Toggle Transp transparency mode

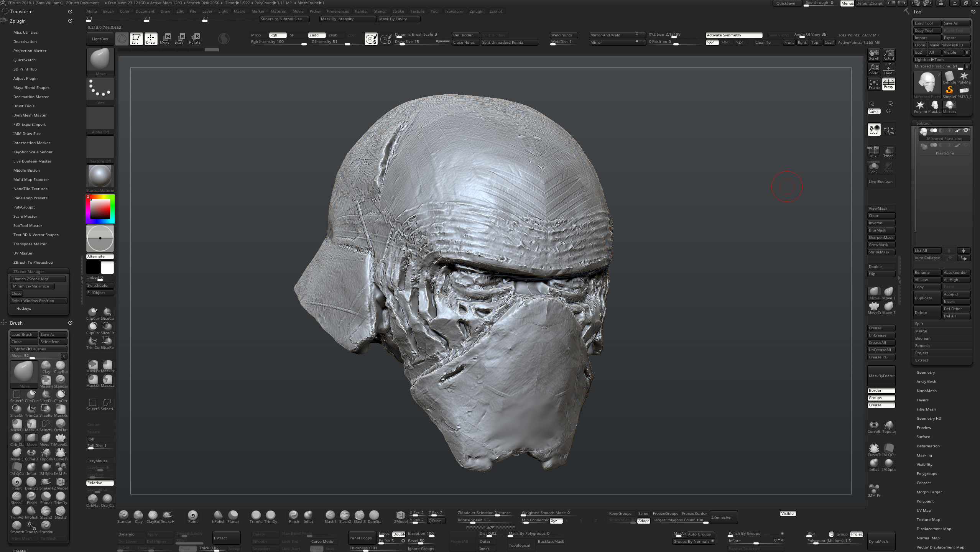point(888,153)
